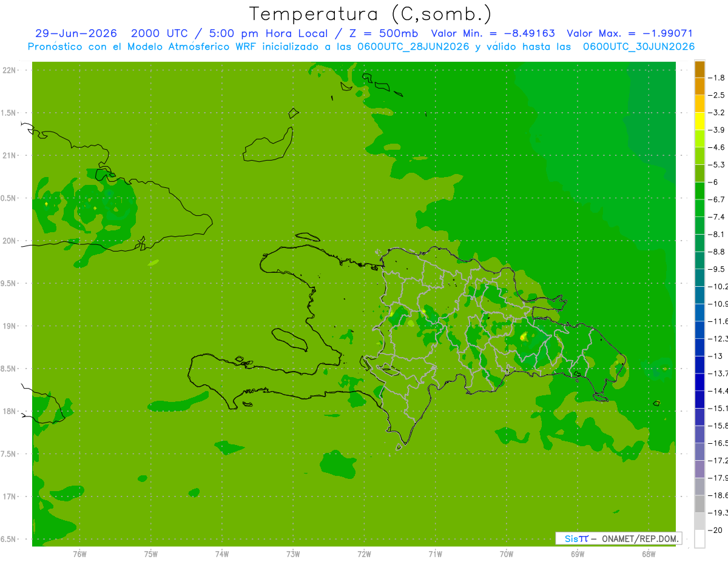Image resolution: width=728 pixels, height=562 pixels.
Task: Click the '68W' longitude label
Action: click(x=649, y=554)
